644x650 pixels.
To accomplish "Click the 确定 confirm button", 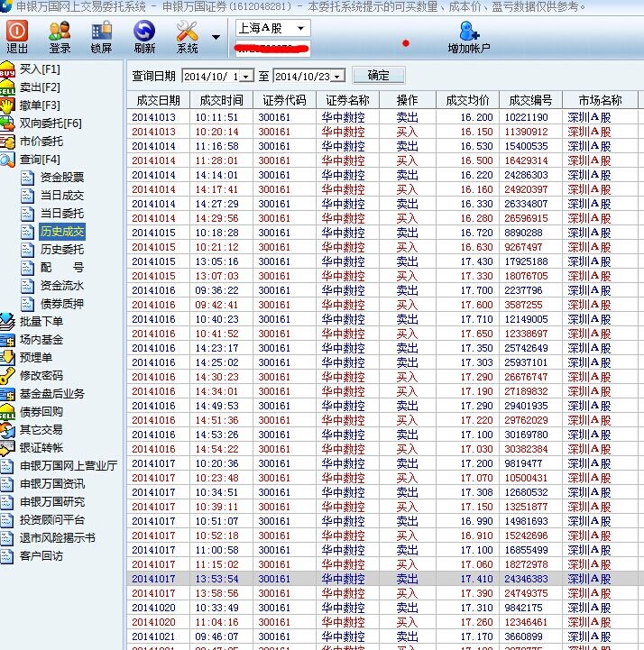I will [378, 76].
